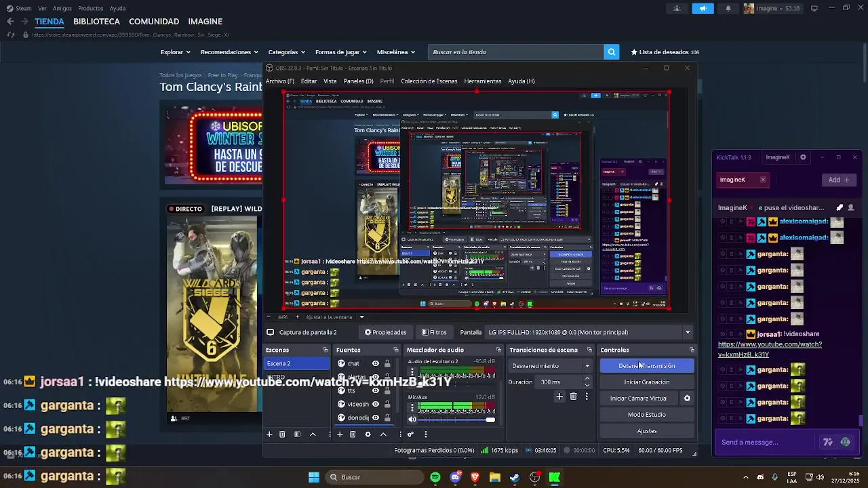868x488 pixels.
Task: Toggle visibility of the videosh source
Action: pos(375,404)
